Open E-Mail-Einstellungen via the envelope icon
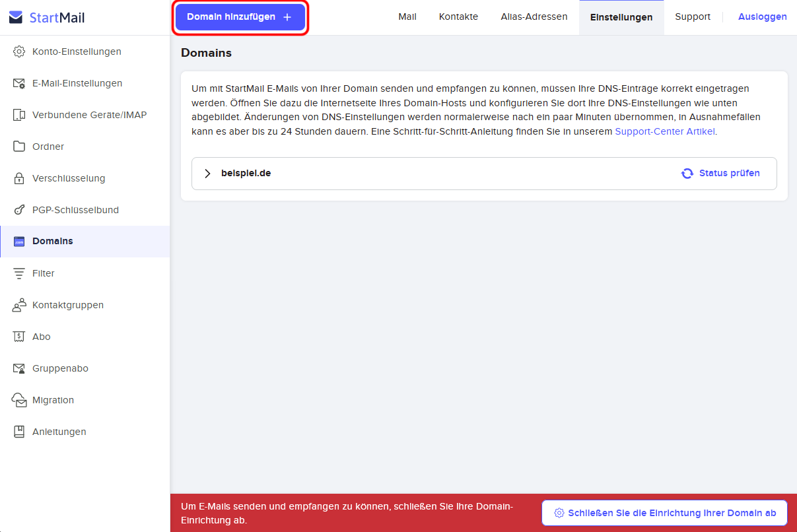797x532 pixels. (x=18, y=83)
